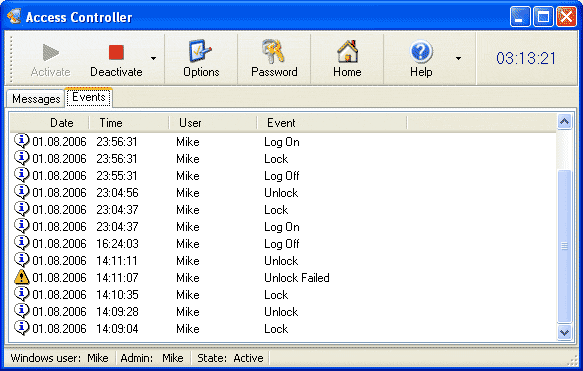Select the Events tab
The image size is (583, 371).
click(x=89, y=97)
